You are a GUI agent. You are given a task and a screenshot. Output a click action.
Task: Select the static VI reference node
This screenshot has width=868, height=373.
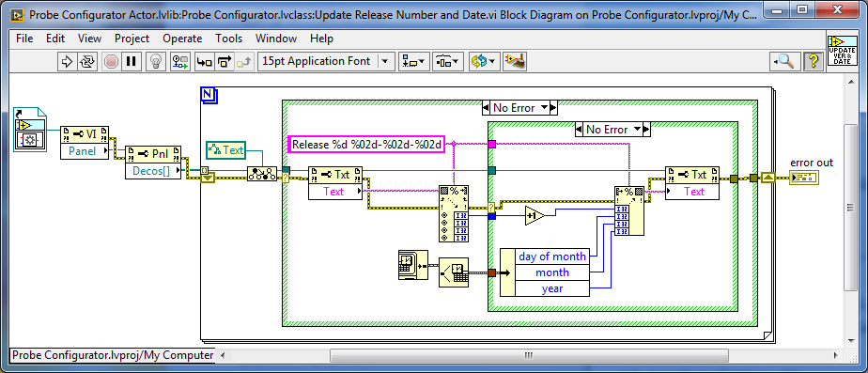click(30, 130)
